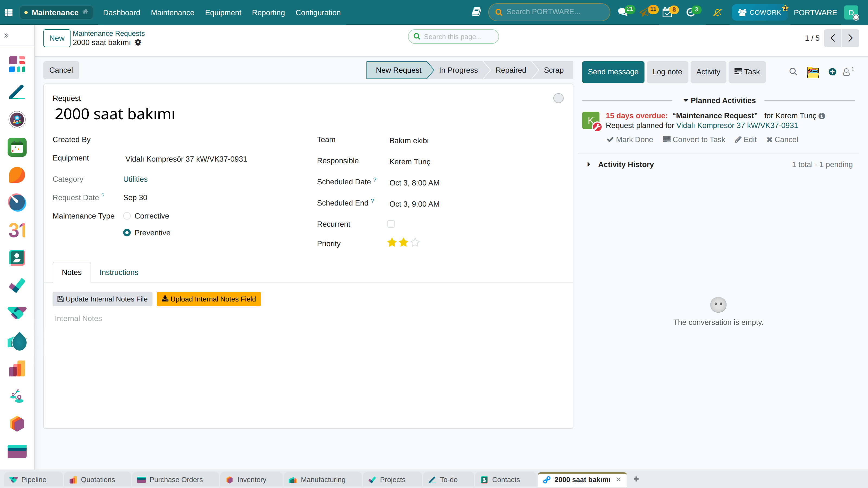
Task: Switch to the Instructions tab
Action: click(x=119, y=272)
